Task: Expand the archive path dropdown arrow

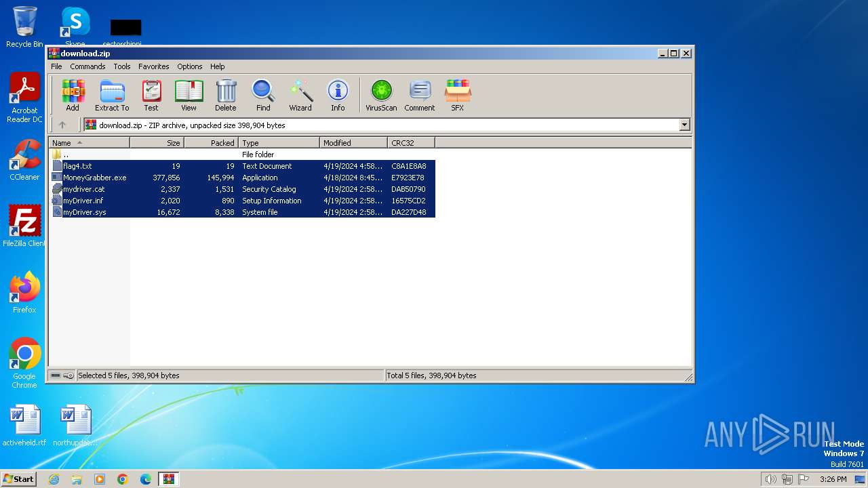Action: 684,125
